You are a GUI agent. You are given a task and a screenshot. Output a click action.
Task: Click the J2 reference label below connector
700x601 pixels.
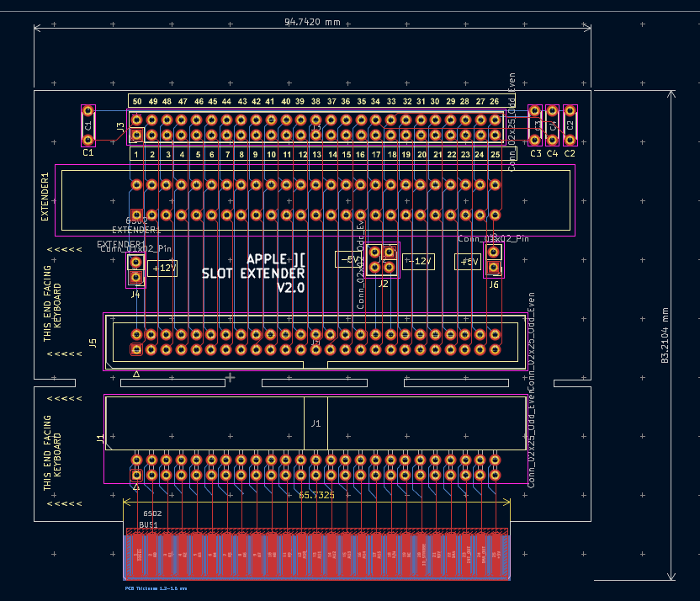[383, 284]
